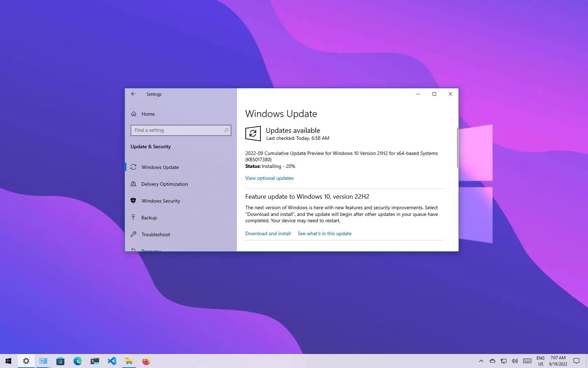The image size is (588, 368).
Task: Close the Settings window
Action: (450, 94)
